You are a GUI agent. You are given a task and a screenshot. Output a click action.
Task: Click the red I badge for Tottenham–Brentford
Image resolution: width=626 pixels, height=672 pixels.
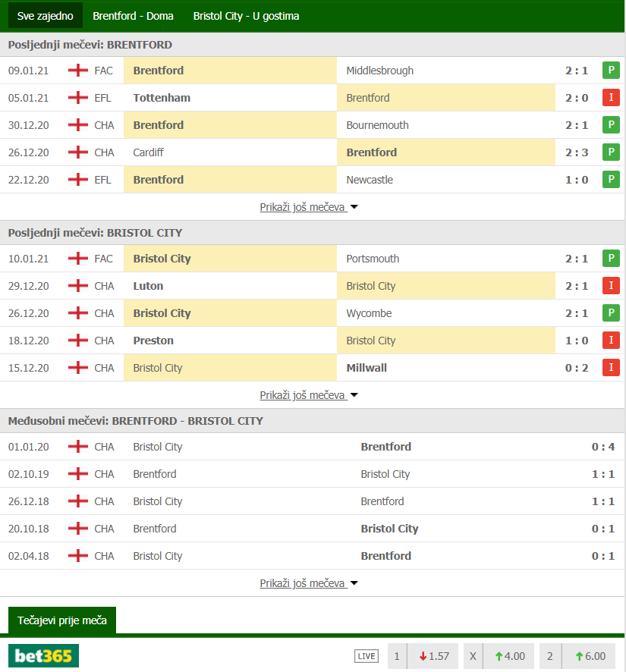[x=611, y=98]
